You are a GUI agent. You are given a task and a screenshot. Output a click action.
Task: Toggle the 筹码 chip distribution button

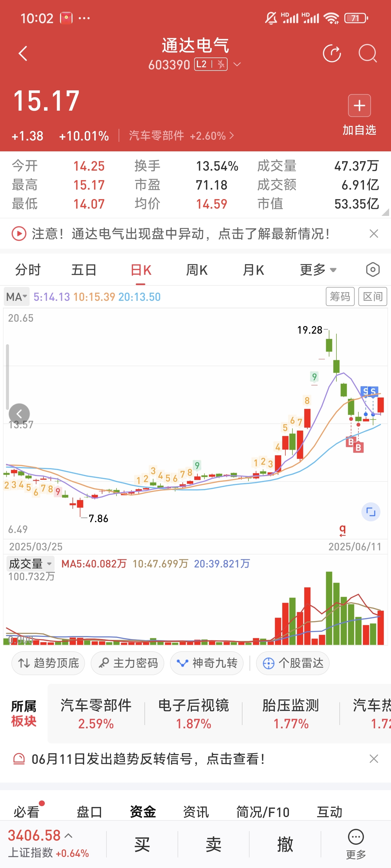pyautogui.click(x=340, y=296)
